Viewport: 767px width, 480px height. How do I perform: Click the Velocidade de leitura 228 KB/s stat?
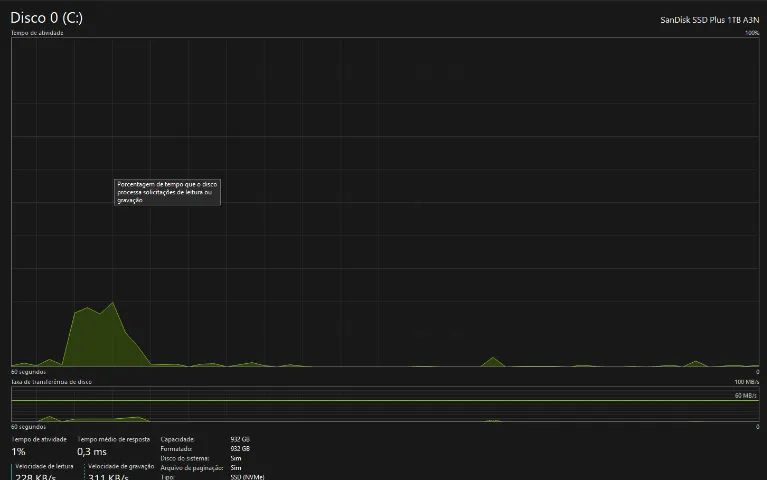pos(43,473)
